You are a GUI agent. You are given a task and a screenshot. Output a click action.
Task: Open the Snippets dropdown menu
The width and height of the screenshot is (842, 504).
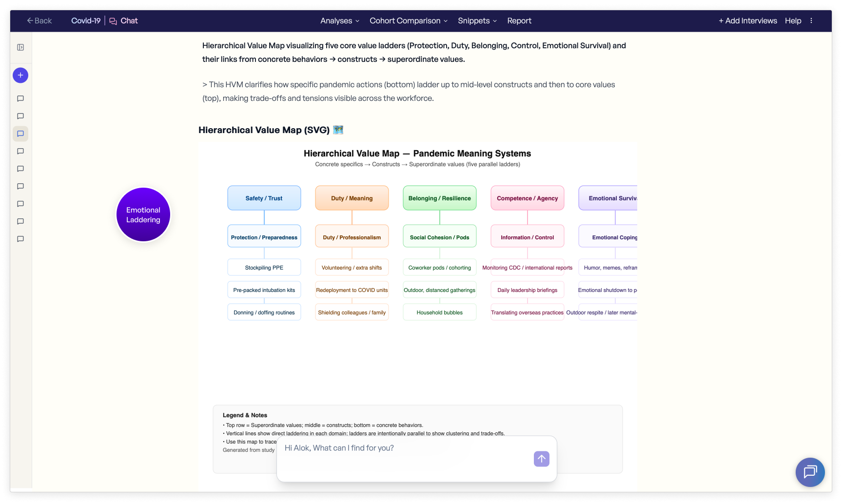tap(477, 21)
